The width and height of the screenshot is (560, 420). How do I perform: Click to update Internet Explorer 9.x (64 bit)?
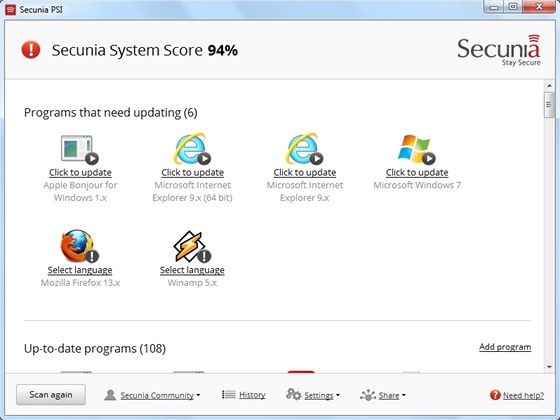pos(192,172)
